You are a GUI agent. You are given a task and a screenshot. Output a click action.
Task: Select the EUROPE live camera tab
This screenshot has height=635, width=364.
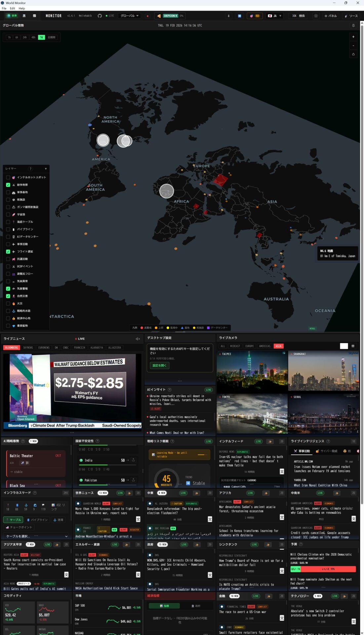pos(250,346)
